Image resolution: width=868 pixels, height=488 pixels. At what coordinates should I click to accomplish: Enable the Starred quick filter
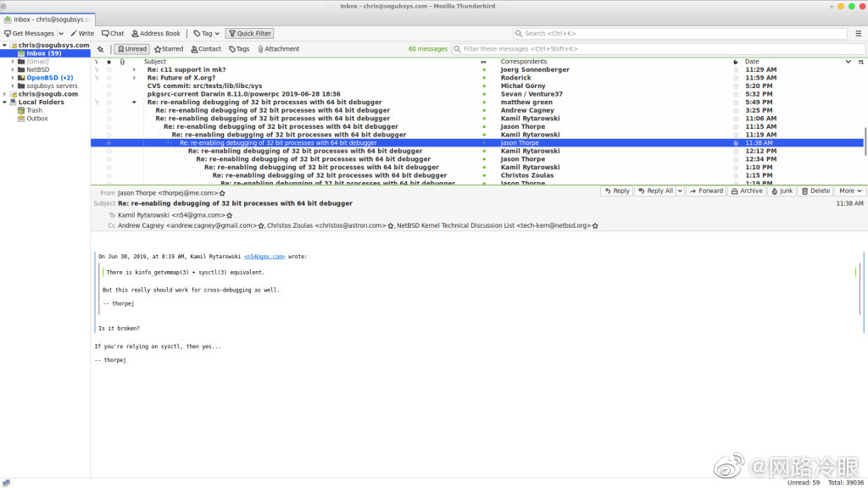(169, 49)
